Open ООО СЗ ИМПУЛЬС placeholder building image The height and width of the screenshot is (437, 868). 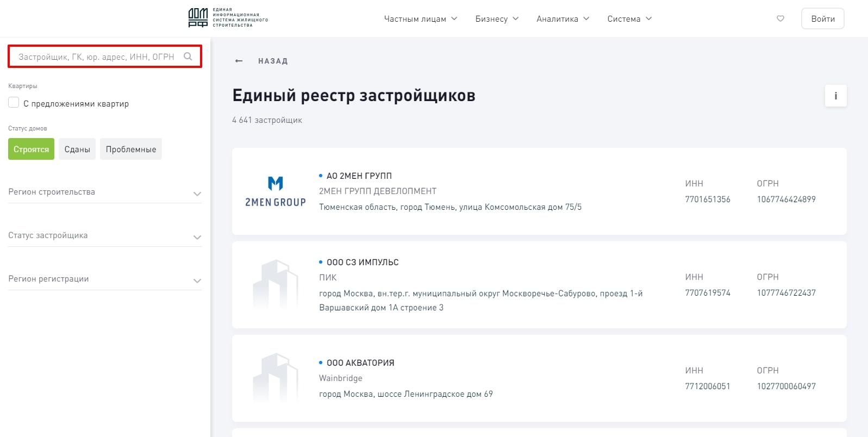click(276, 285)
